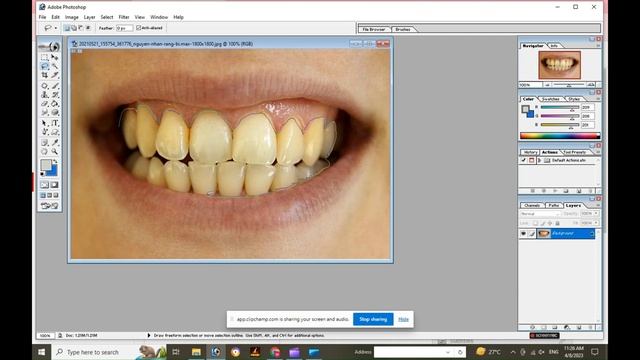Choose Intersect with selection mode

pyautogui.click(x=88, y=28)
